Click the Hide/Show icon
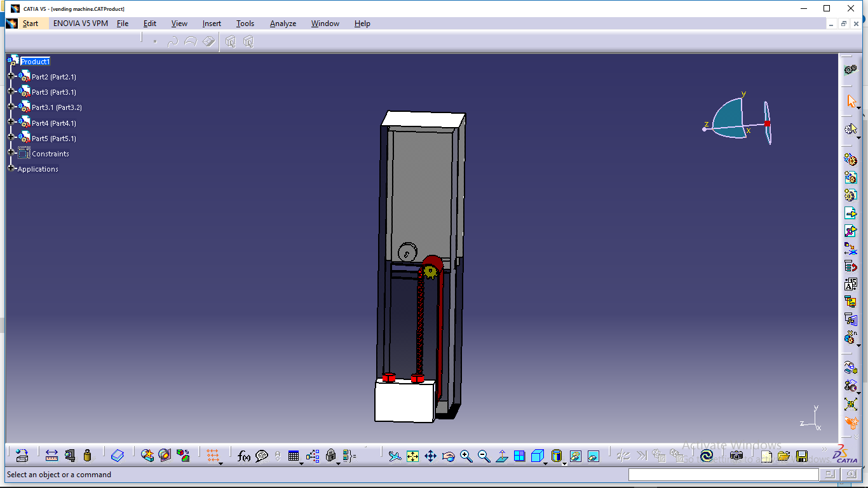Image resolution: width=868 pixels, height=488 pixels. point(575,456)
